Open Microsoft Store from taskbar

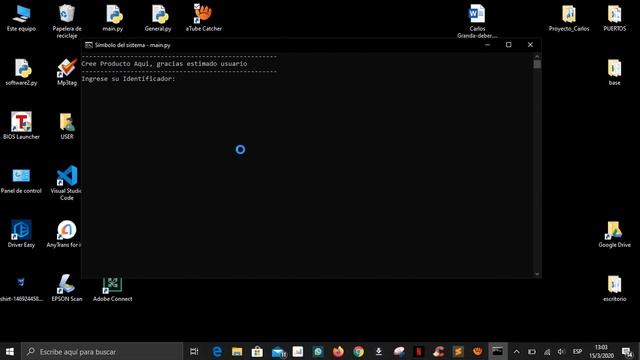(257, 351)
